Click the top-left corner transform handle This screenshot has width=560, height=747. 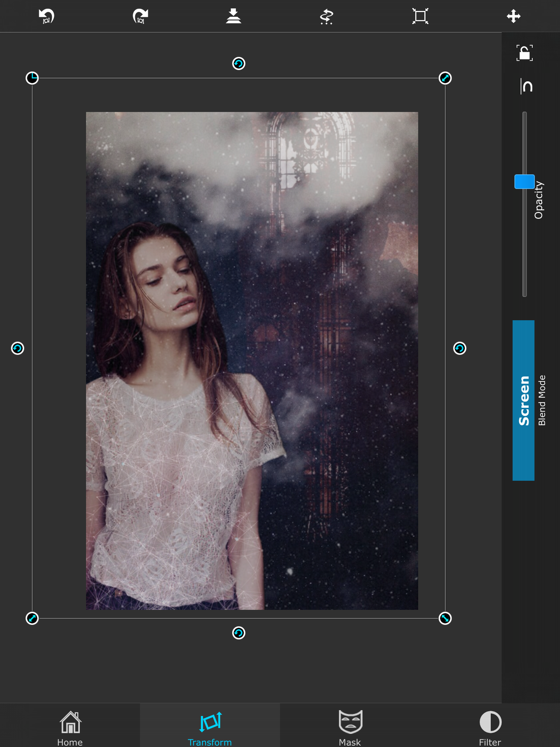point(32,78)
